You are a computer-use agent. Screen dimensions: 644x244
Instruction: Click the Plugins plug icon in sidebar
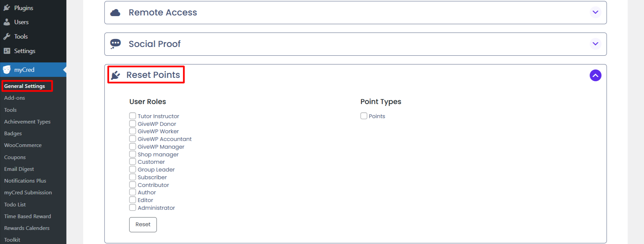7,8
